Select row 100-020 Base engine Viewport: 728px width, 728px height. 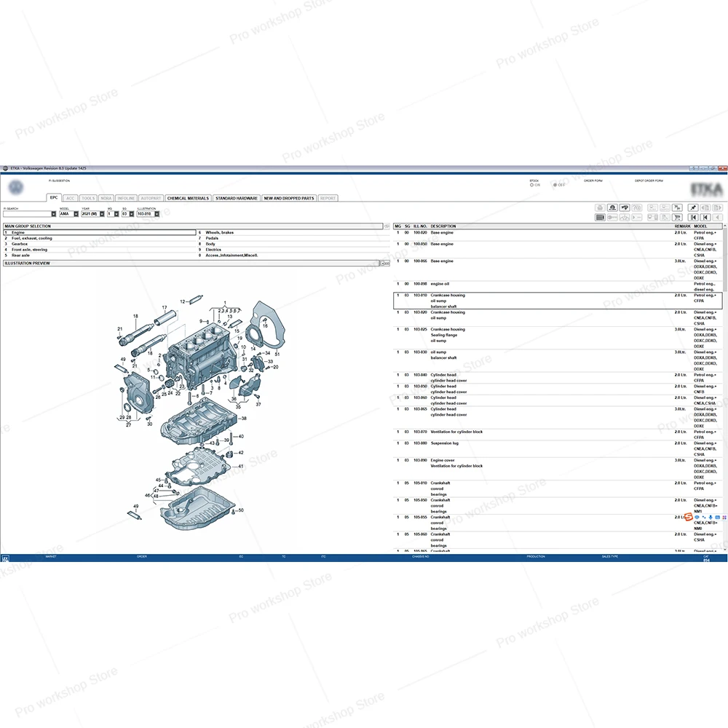[x=558, y=235]
